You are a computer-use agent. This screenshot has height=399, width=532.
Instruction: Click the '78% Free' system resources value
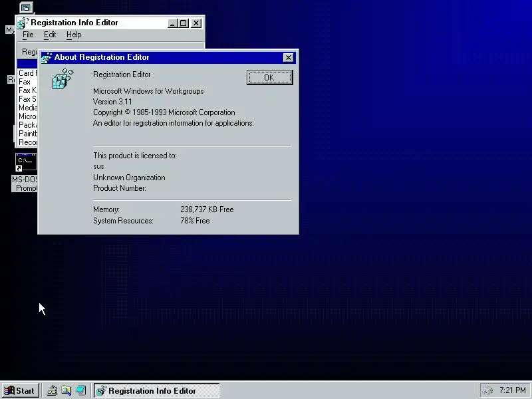[x=195, y=221]
